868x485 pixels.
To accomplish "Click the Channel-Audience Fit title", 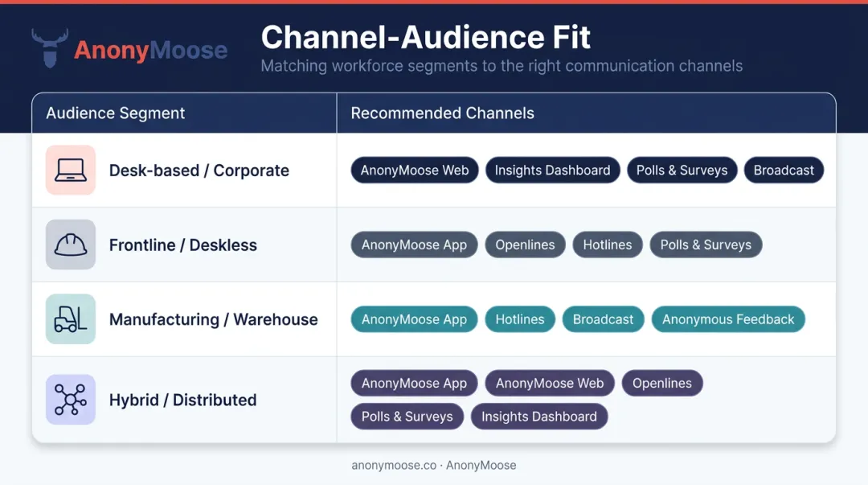I will tap(426, 37).
